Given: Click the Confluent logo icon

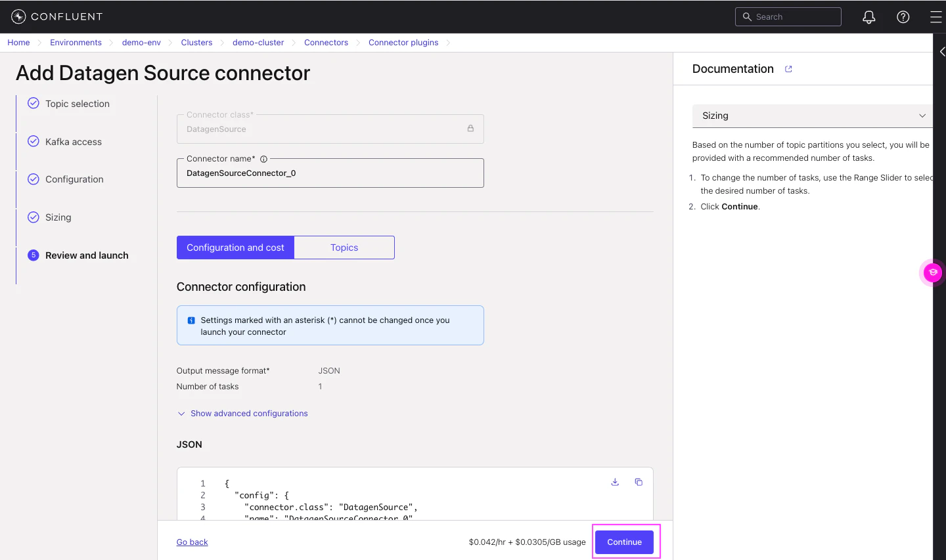Looking at the screenshot, I should click(x=18, y=16).
